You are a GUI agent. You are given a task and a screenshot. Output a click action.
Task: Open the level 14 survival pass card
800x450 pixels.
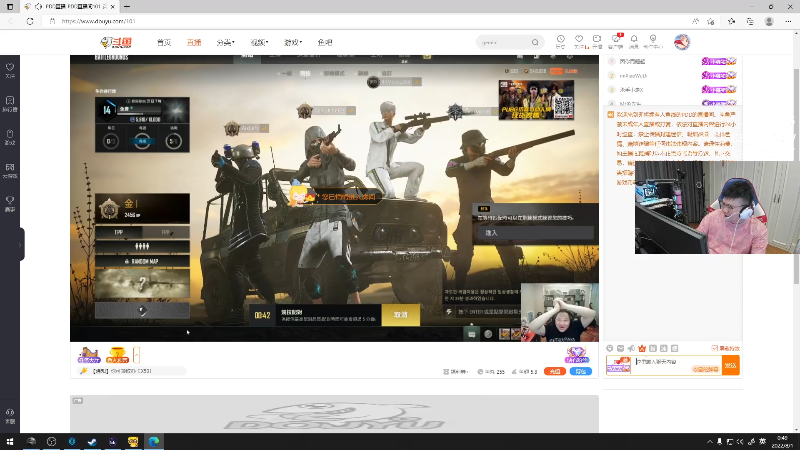point(142,124)
